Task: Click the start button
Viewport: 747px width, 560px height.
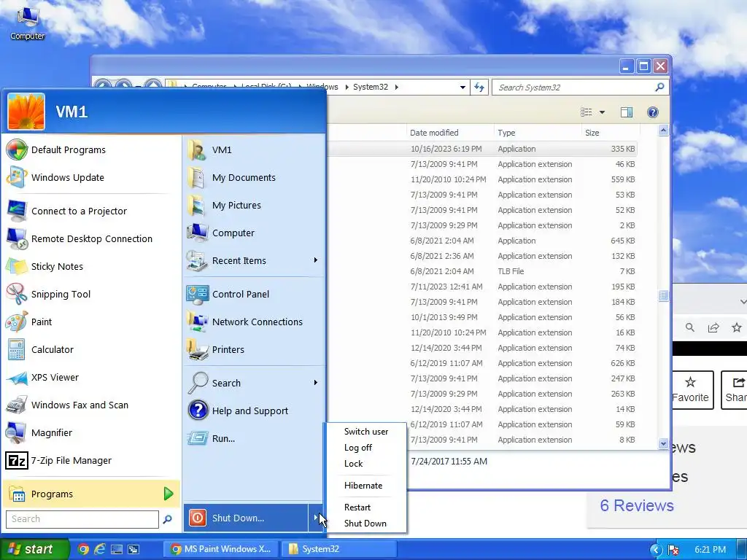Action: tap(34, 549)
